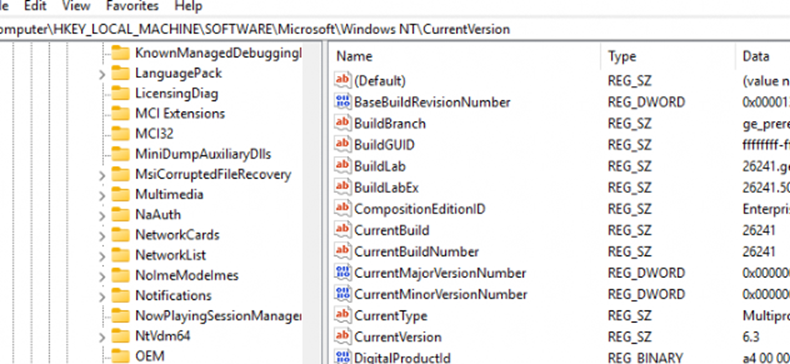Select the MiniDumpAuxiliaryDlls folder icon
The height and width of the screenshot is (364, 790).
pos(120,154)
